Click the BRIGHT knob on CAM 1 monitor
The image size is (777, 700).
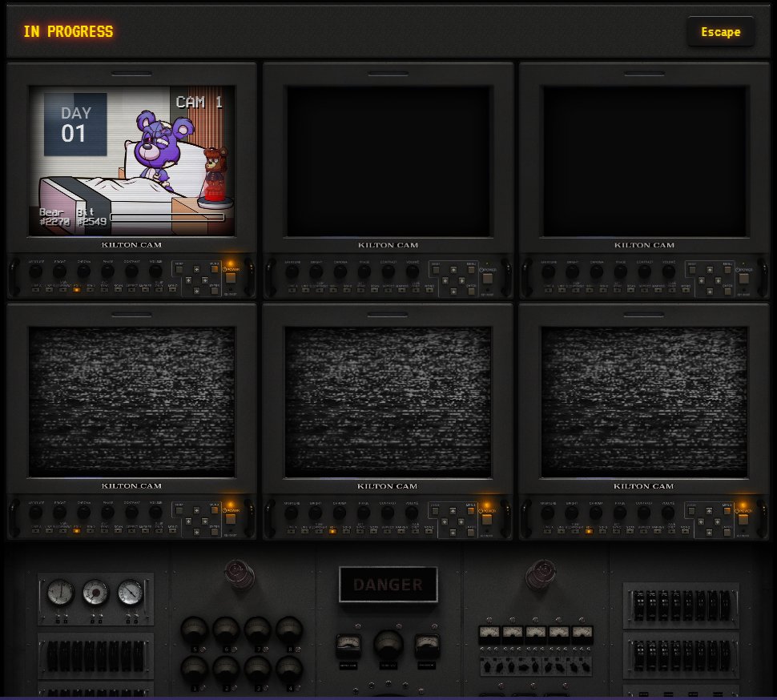[59, 271]
